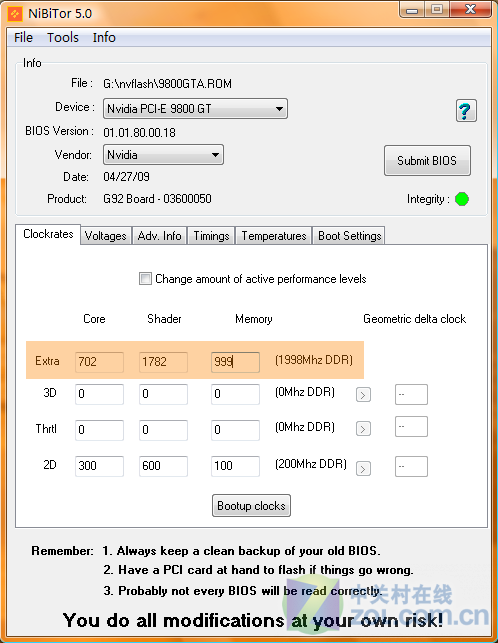Open the Tools menu
Screen dimensions: 498x643
point(63,37)
